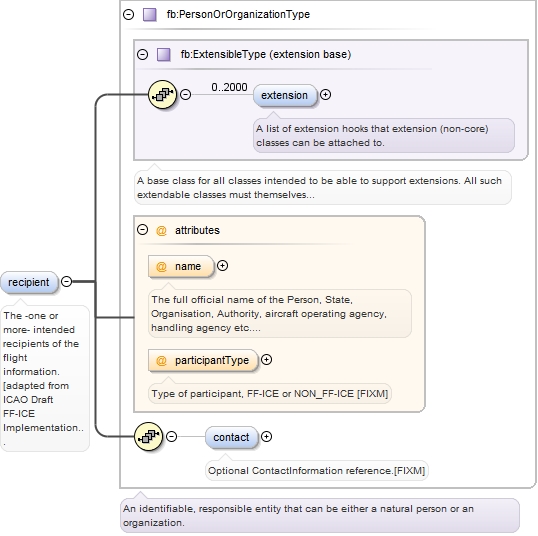Select the extension element node

point(284,95)
